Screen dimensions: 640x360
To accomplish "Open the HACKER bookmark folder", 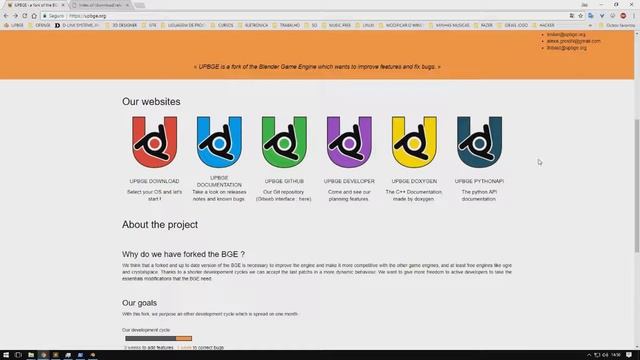I will click(543, 25).
